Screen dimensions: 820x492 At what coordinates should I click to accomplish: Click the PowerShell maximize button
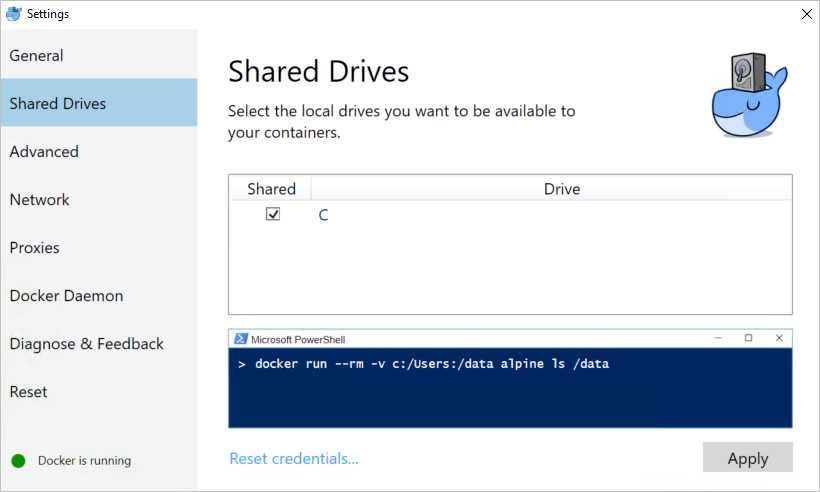748,338
